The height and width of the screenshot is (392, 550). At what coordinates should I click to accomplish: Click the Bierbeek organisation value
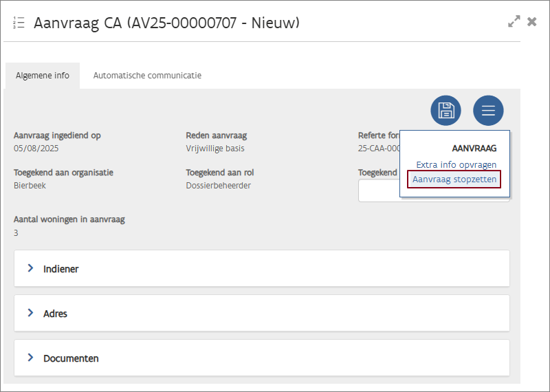30,186
